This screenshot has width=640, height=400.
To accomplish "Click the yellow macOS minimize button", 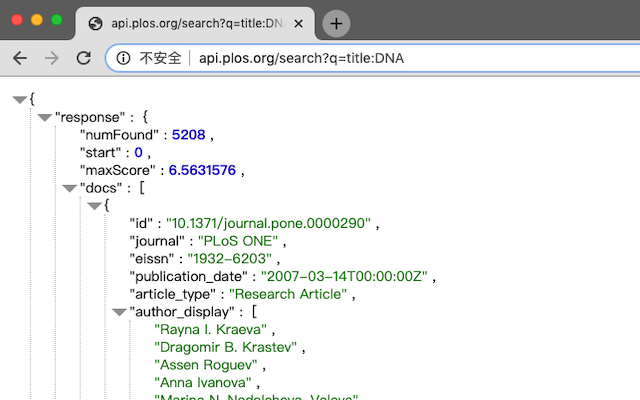I will 37,20.
